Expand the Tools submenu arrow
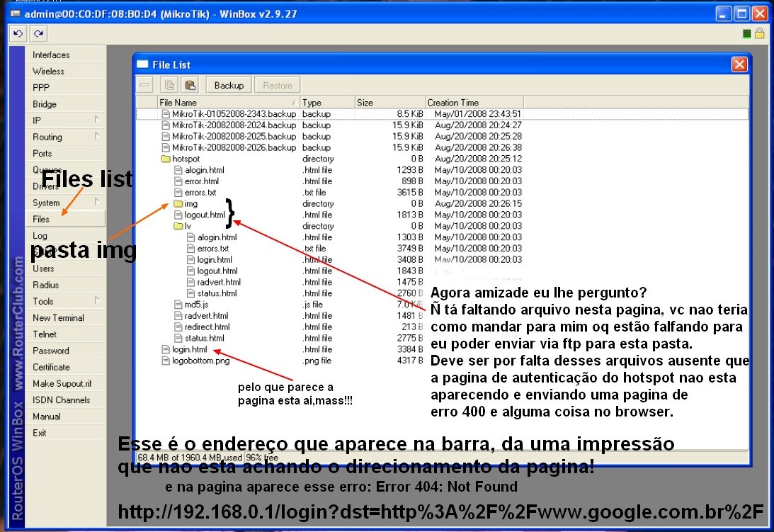This screenshot has height=532, width=774. click(97, 300)
